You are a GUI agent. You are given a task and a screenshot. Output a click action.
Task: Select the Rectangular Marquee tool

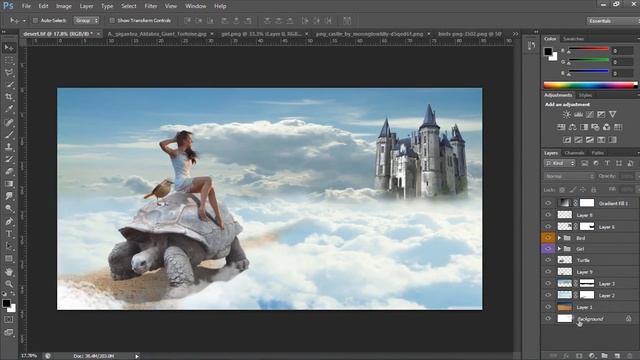click(x=9, y=61)
